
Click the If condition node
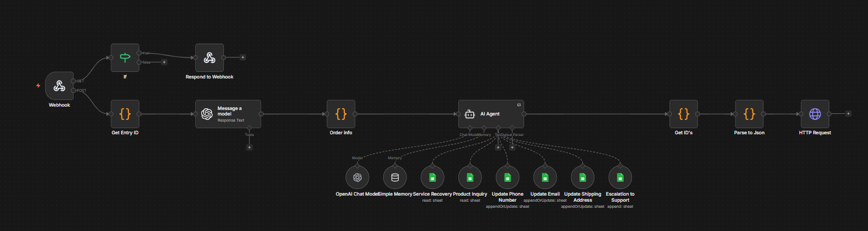pos(125,57)
